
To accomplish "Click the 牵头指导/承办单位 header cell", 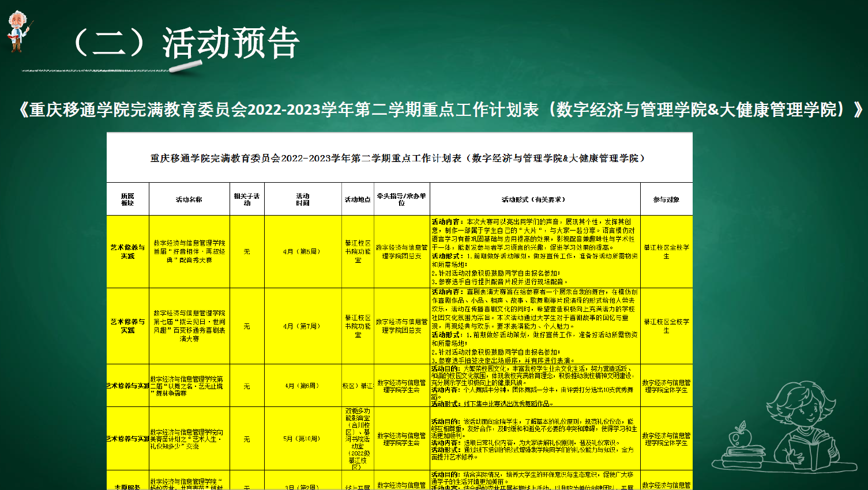I will [401, 199].
